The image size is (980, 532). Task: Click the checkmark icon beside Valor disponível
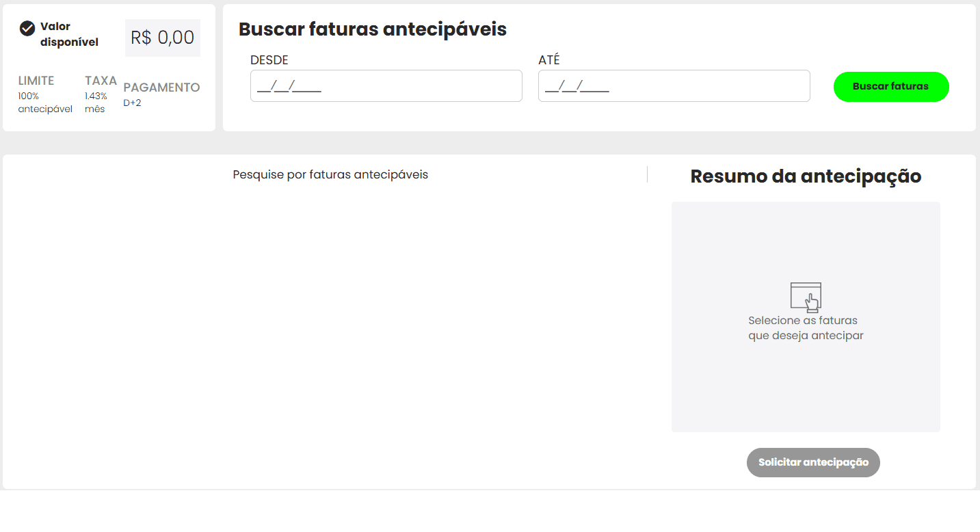click(27, 28)
